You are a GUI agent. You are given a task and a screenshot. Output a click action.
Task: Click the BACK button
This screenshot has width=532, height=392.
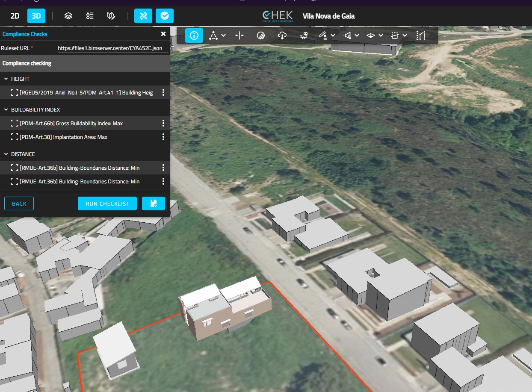click(19, 203)
